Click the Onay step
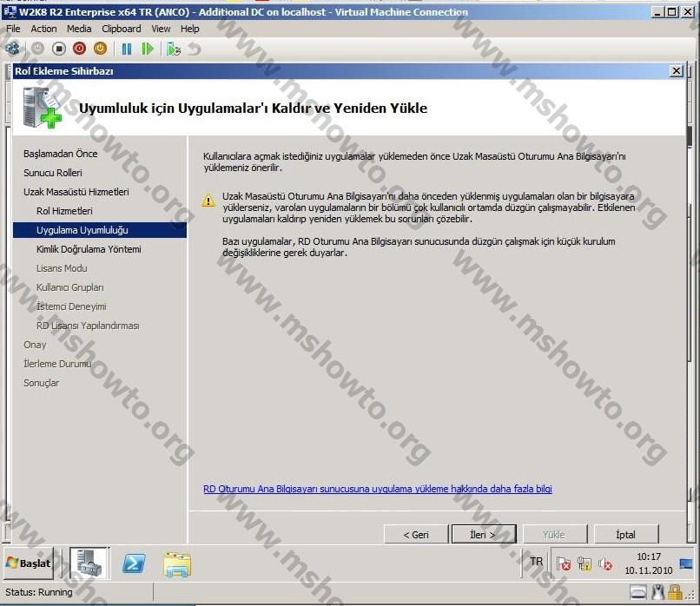 pyautogui.click(x=35, y=345)
